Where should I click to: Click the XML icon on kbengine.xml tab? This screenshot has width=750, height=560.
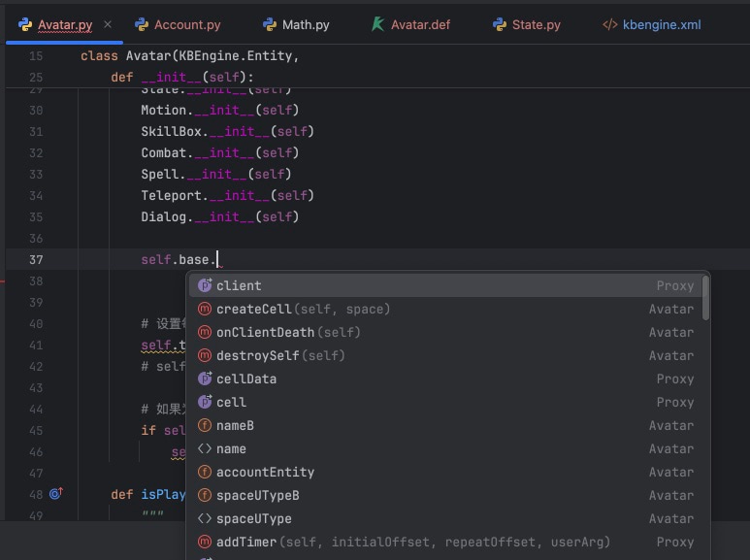(609, 24)
